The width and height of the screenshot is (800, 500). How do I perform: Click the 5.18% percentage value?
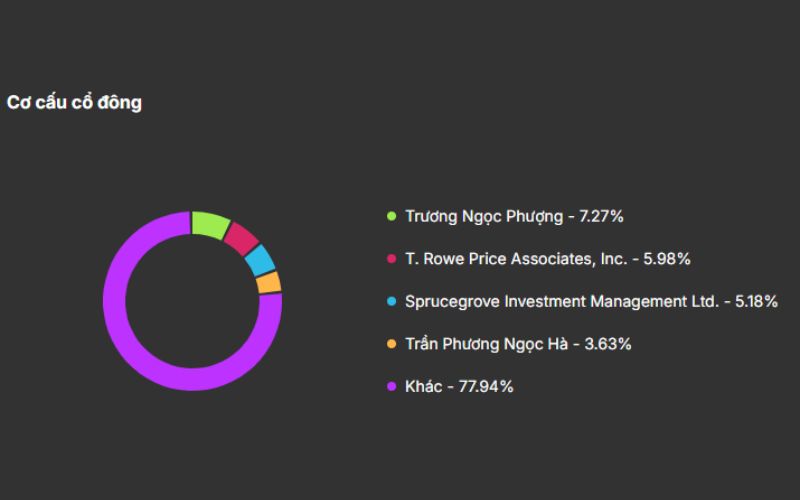(x=756, y=301)
